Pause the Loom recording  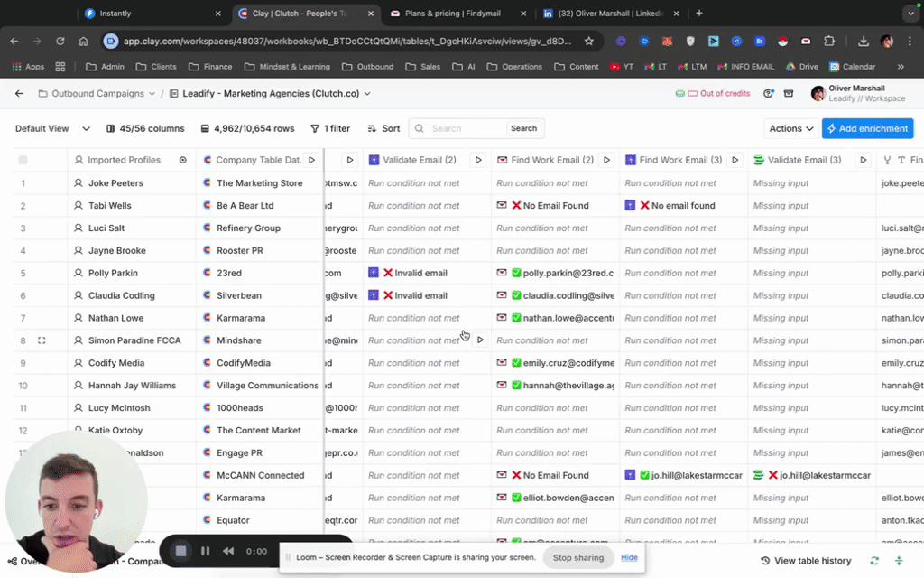(205, 551)
